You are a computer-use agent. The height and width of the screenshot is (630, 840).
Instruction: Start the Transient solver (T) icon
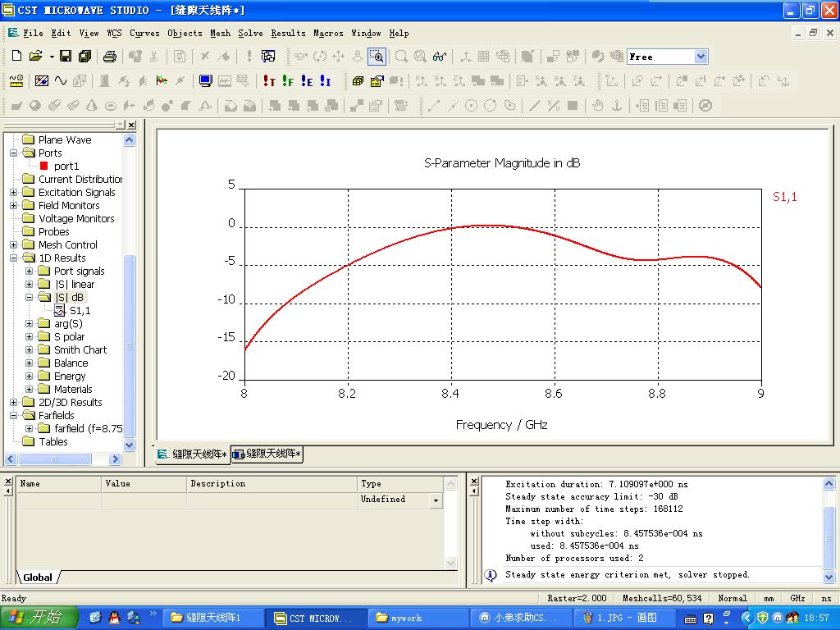point(269,81)
